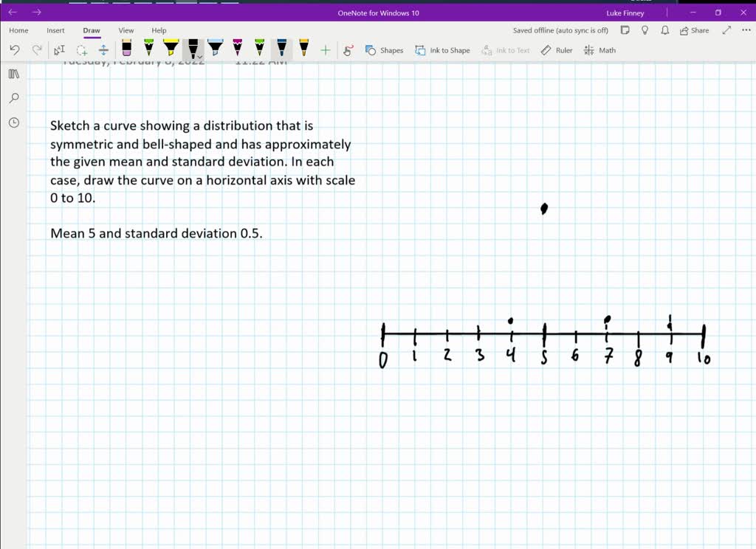This screenshot has height=549, width=756.
Task: Select the dark blue pen
Action: coord(281,48)
